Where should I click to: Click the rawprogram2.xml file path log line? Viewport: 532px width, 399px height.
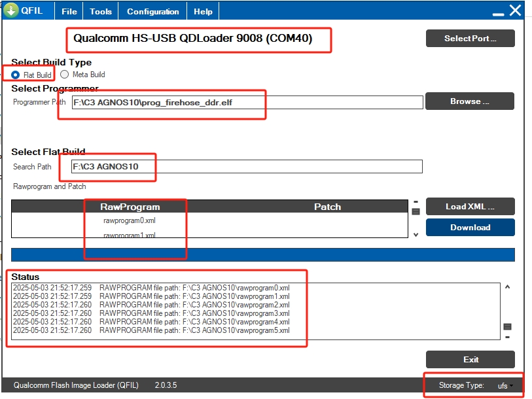151,305
